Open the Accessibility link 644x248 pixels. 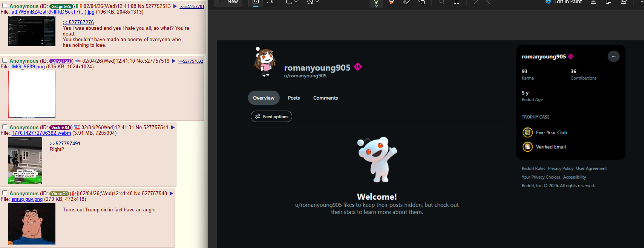click(574, 177)
